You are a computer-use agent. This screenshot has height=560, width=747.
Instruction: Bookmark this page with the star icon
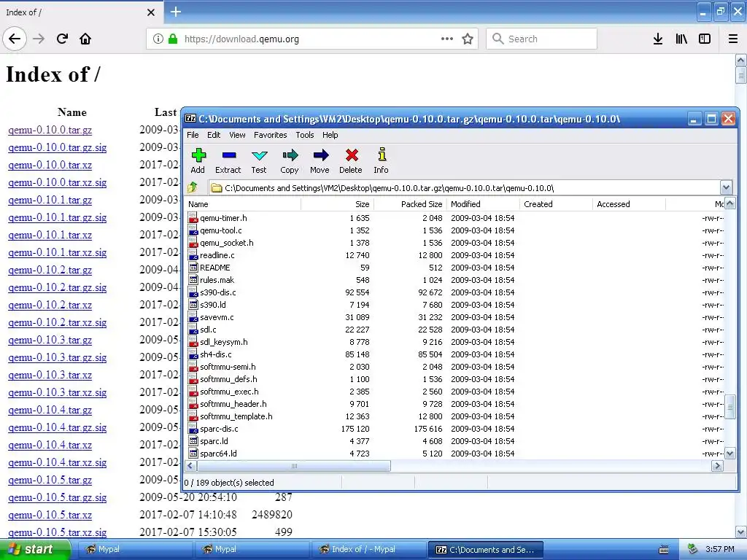468,39
